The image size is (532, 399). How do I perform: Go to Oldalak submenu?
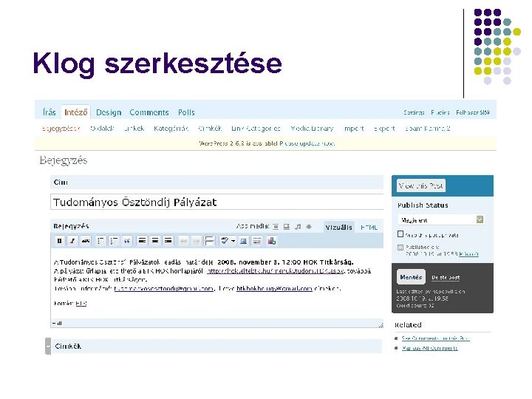point(102,129)
